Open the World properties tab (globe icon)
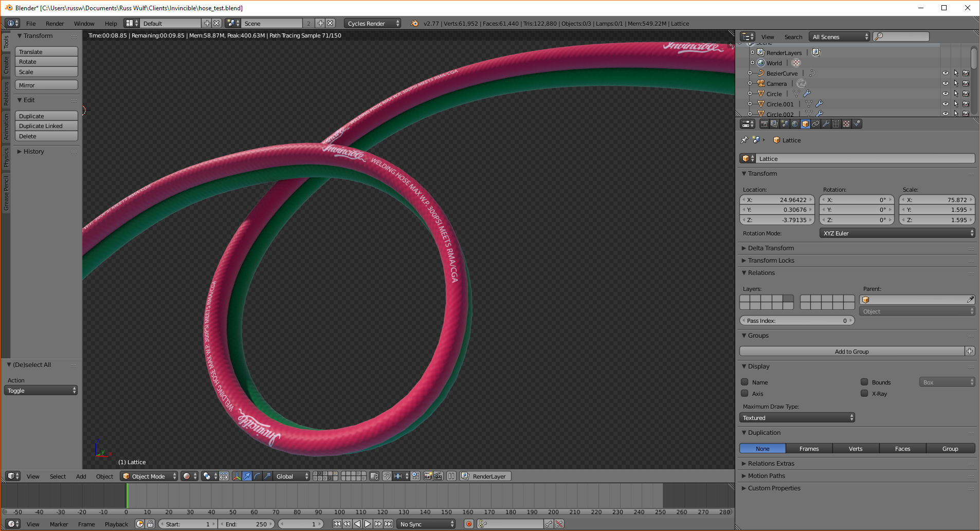 pyautogui.click(x=795, y=124)
